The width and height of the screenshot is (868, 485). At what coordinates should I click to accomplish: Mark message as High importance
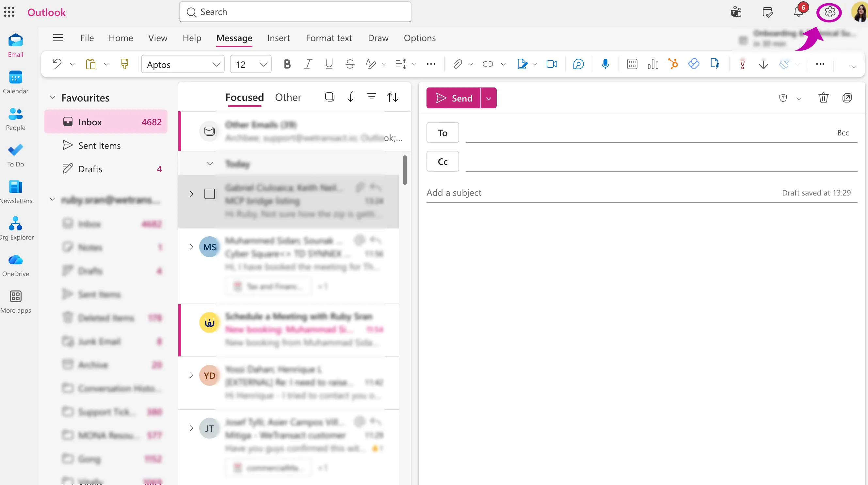click(742, 64)
